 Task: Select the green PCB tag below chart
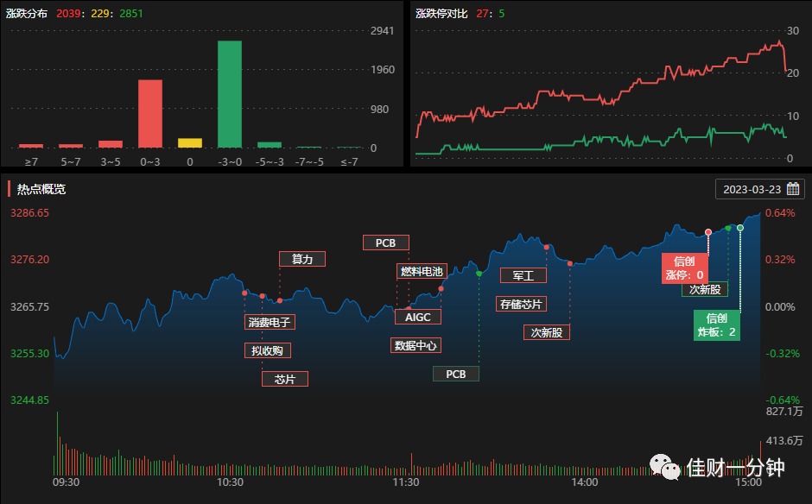456,374
